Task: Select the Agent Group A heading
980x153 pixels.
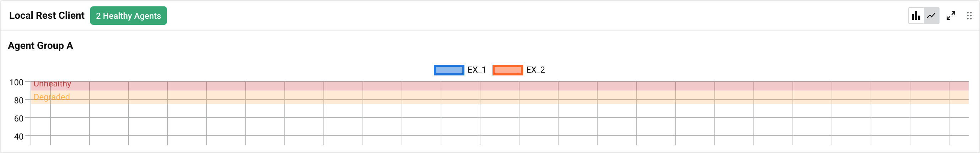Action: (40, 46)
